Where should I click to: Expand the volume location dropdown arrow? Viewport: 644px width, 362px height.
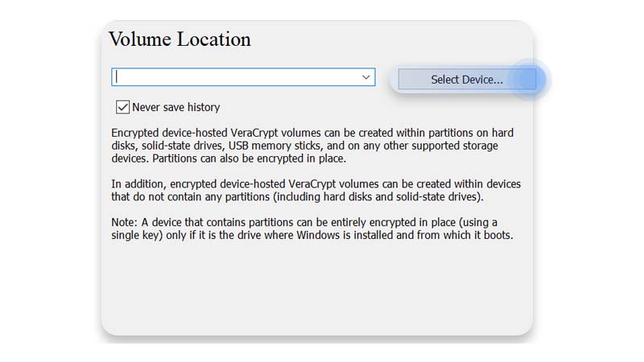click(x=366, y=77)
